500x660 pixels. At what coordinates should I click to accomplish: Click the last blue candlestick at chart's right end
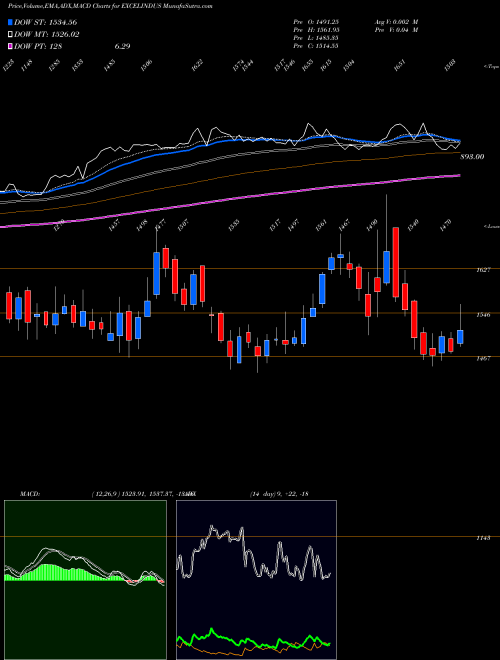coord(460,337)
